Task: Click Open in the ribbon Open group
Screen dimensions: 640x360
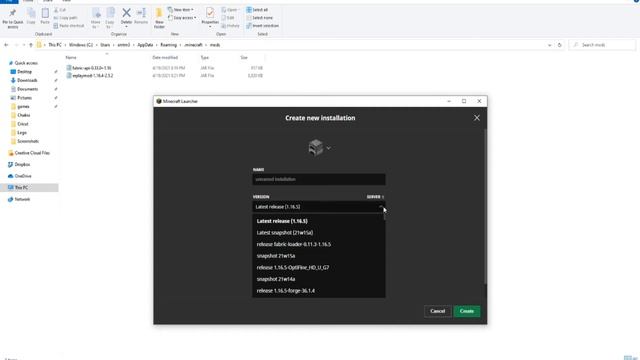Action: 230,10
